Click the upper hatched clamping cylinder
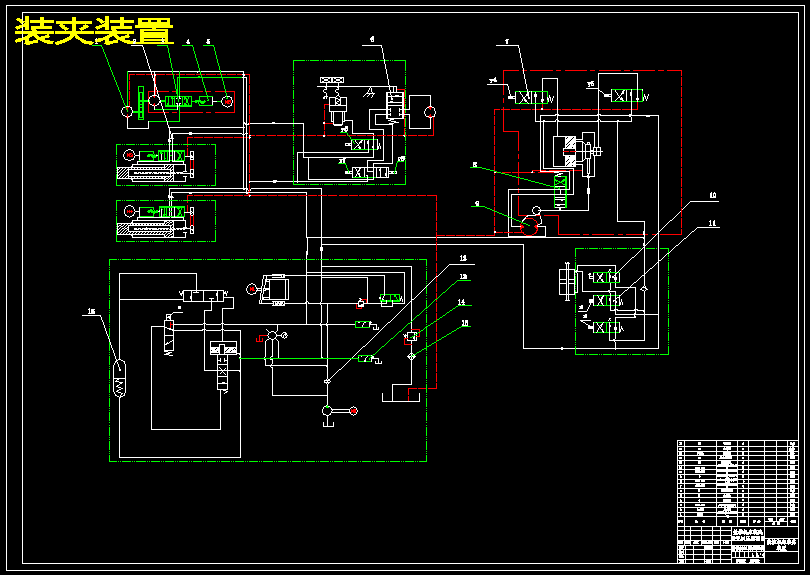The height and width of the screenshot is (575, 810). click(x=151, y=174)
